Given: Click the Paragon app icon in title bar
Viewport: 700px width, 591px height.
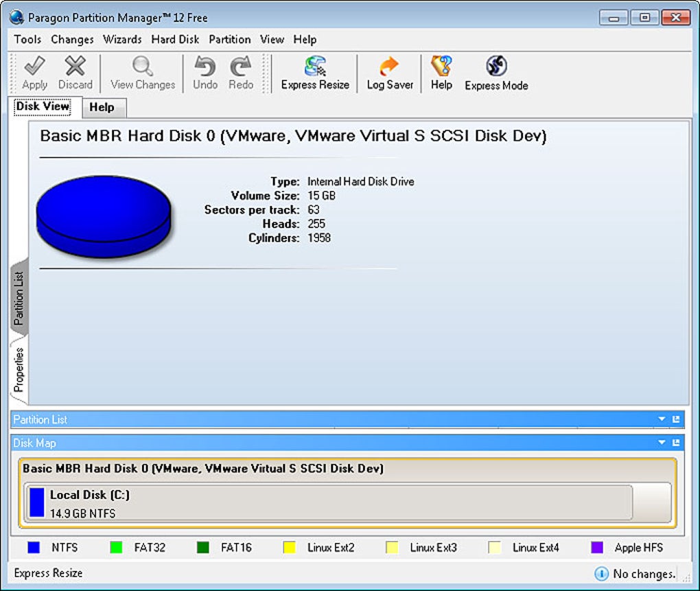Looking at the screenshot, I should [16, 17].
